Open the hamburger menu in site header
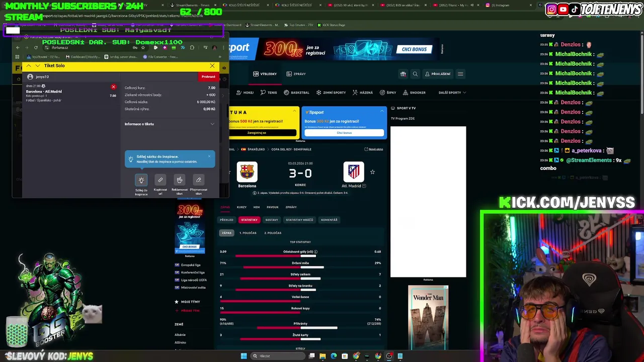This screenshot has height=362, width=644. pyautogui.click(x=460, y=74)
